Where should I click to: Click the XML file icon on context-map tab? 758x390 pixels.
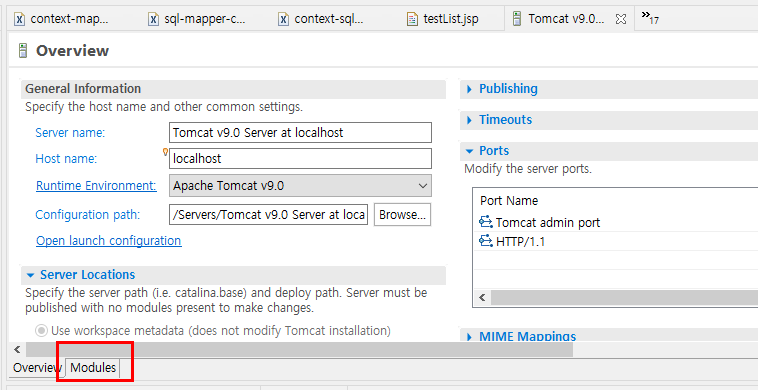coord(20,19)
